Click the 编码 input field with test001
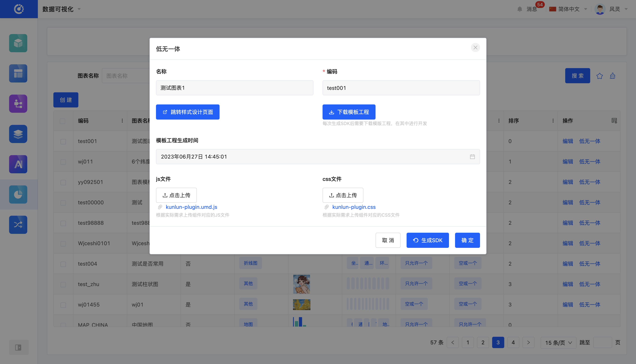The image size is (636, 364). pyautogui.click(x=401, y=88)
